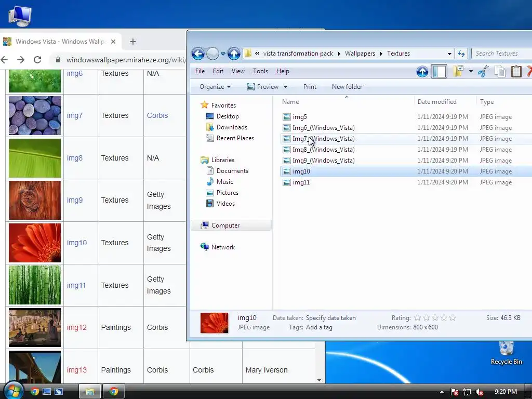This screenshot has width=532, height=399.
Task: Select Computer in the navigation pane
Action: [x=231, y=225]
